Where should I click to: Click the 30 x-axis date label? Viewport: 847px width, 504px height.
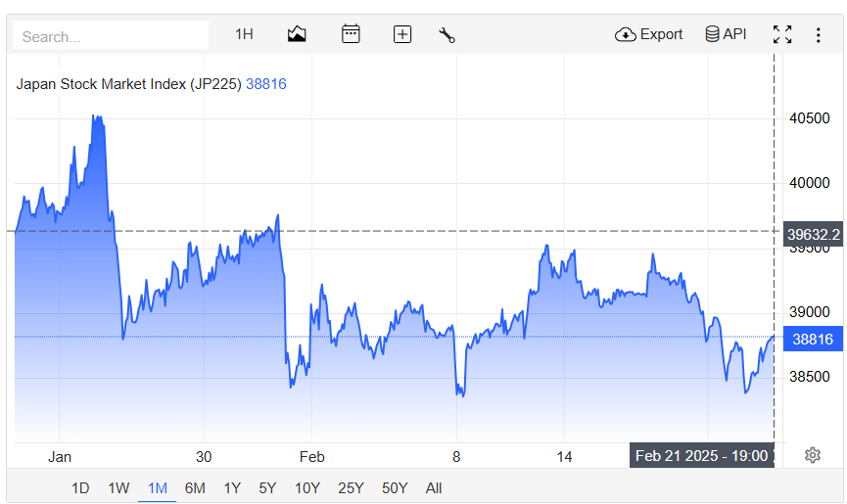pyautogui.click(x=204, y=457)
